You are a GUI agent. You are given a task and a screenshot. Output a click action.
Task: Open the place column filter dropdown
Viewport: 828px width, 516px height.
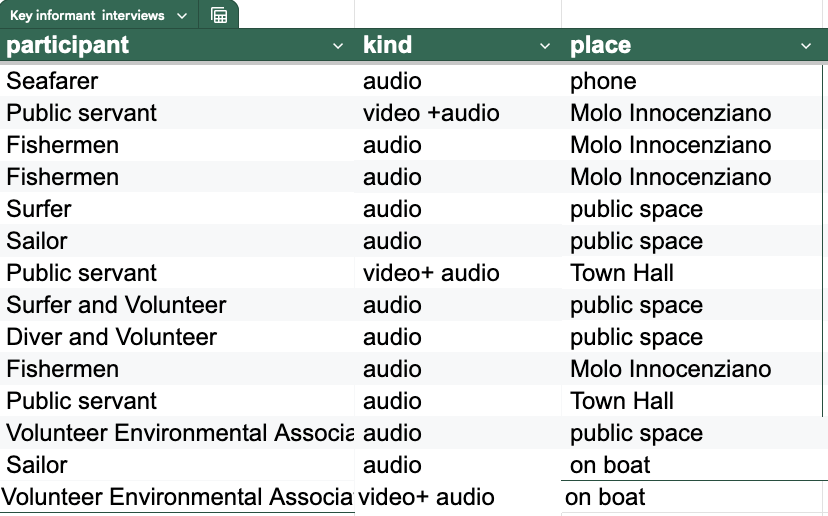(807, 46)
